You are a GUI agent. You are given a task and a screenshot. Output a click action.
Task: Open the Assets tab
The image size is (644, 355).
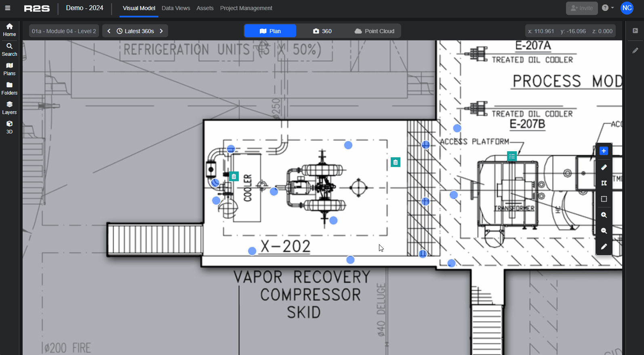205,8
